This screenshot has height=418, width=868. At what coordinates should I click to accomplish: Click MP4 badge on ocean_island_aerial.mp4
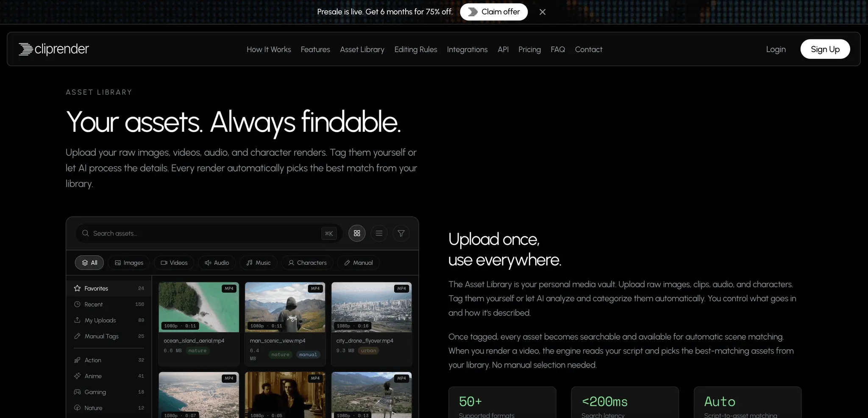tap(229, 288)
